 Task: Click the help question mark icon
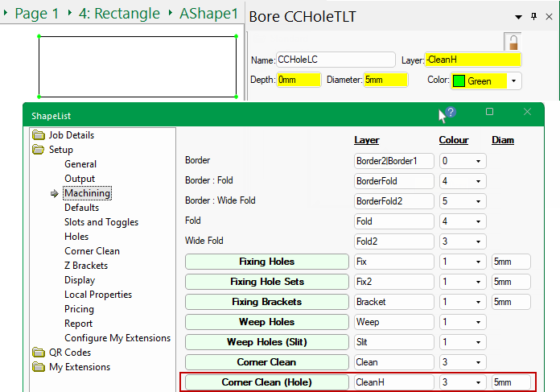451,113
